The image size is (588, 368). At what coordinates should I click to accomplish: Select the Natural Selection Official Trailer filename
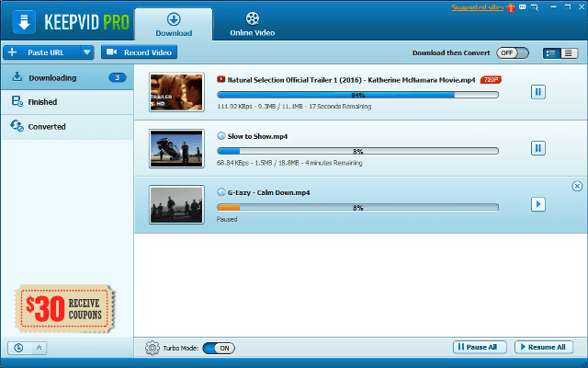pos(351,80)
